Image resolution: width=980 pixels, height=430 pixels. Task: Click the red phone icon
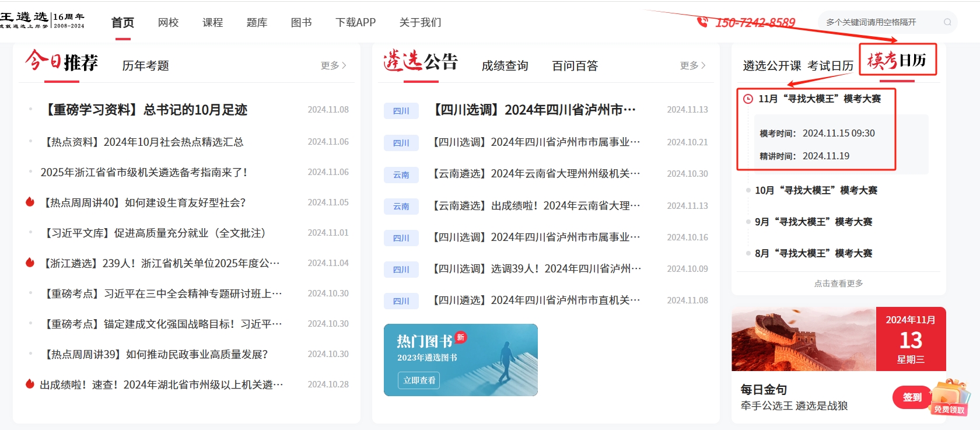702,22
